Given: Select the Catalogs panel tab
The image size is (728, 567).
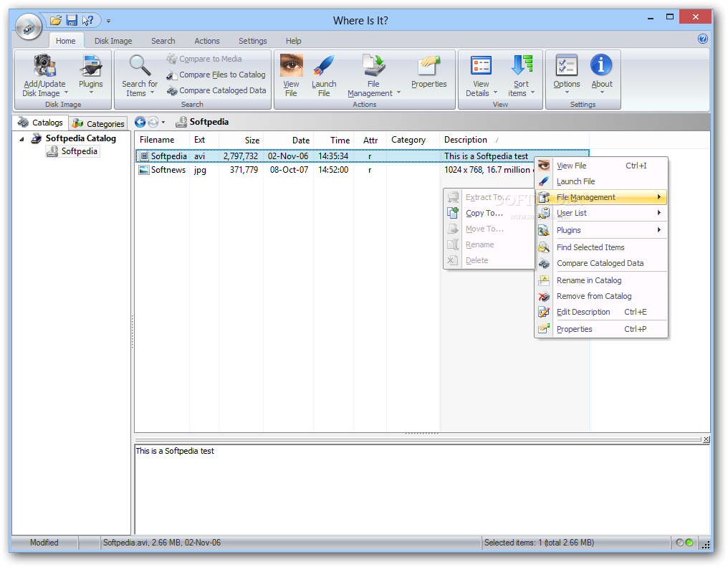Looking at the screenshot, I should [40, 123].
